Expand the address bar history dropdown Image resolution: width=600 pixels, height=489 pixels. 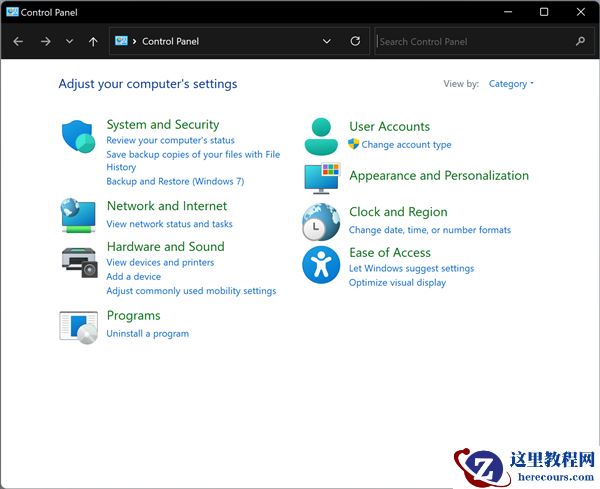coord(327,42)
